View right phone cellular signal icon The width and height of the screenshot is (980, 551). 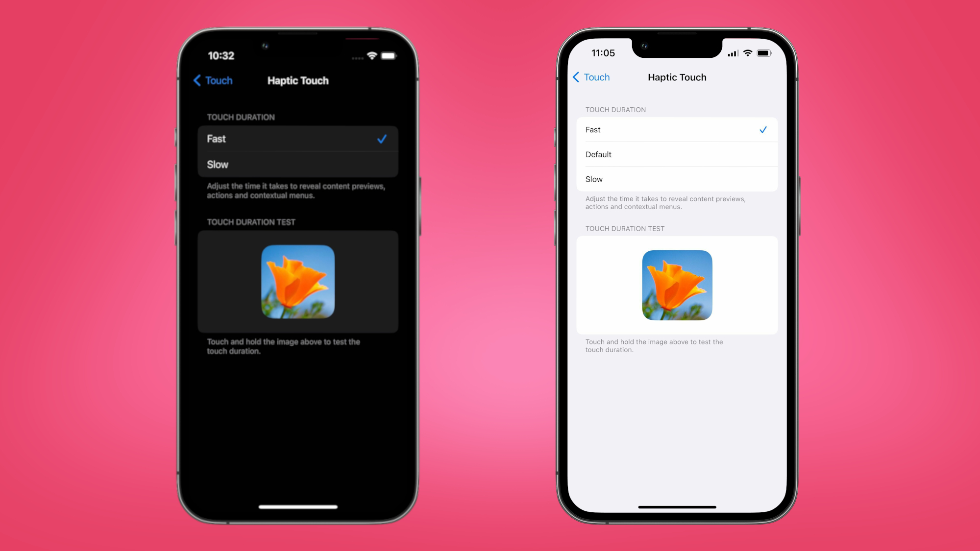click(x=729, y=54)
